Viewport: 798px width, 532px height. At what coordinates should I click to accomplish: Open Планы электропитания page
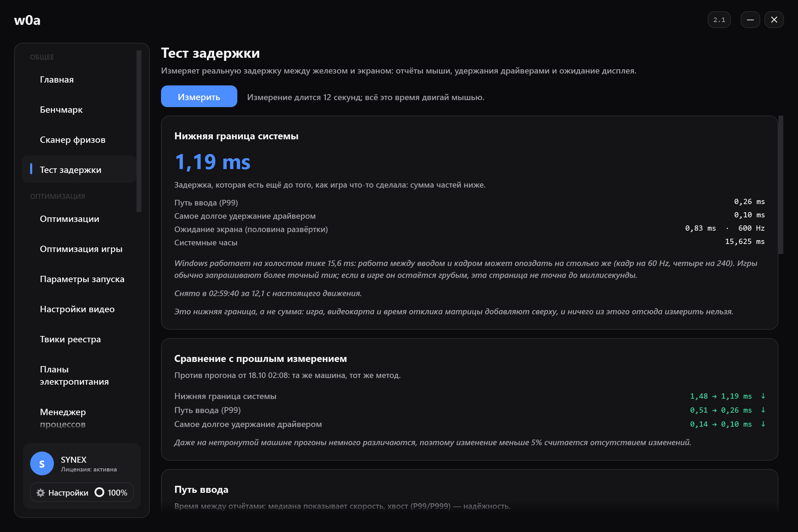pyautogui.click(x=79, y=375)
